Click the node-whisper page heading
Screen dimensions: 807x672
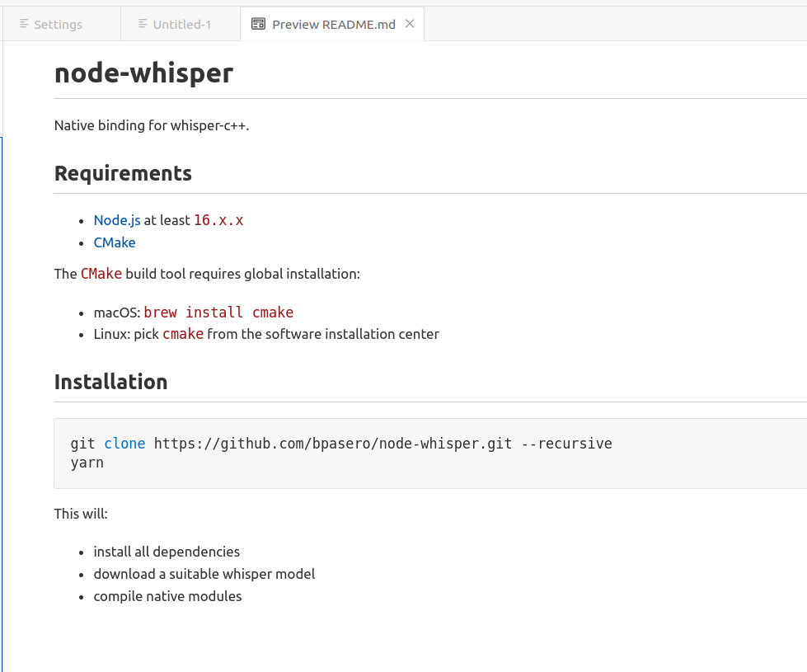click(143, 73)
